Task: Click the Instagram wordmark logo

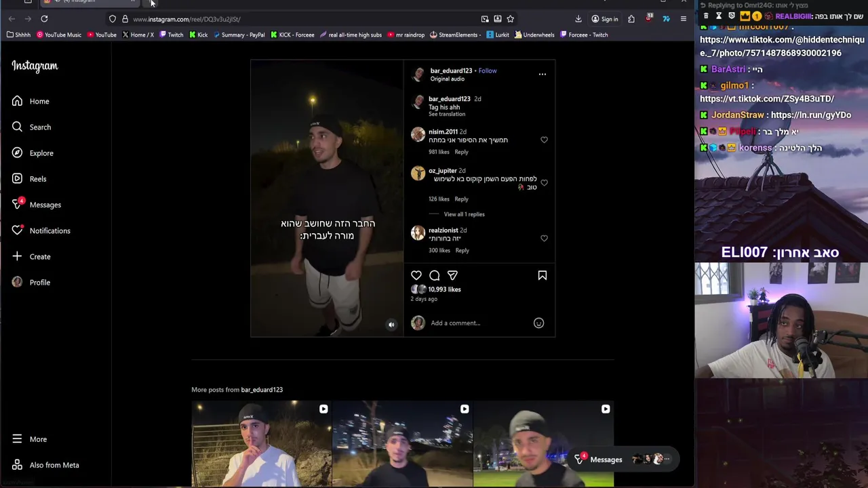Action: pyautogui.click(x=35, y=66)
